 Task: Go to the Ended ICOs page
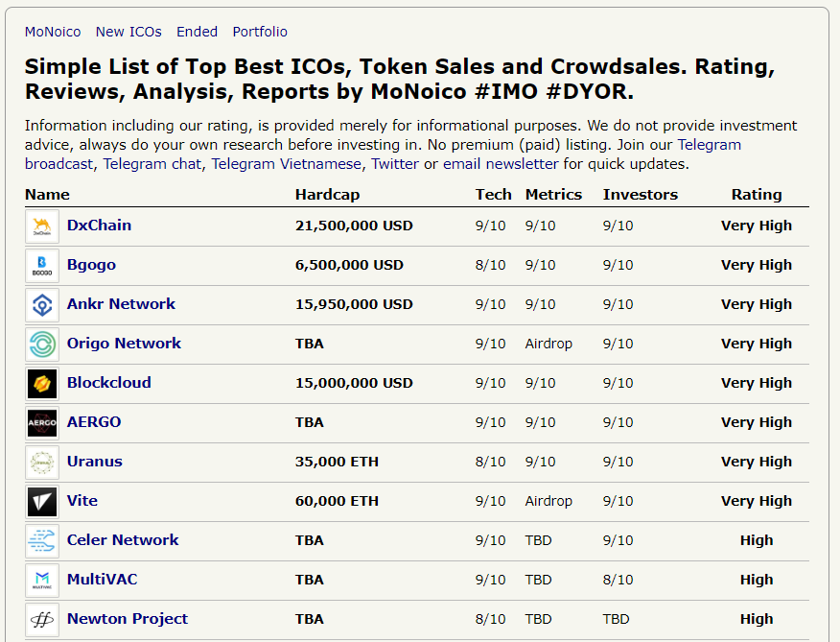click(197, 32)
